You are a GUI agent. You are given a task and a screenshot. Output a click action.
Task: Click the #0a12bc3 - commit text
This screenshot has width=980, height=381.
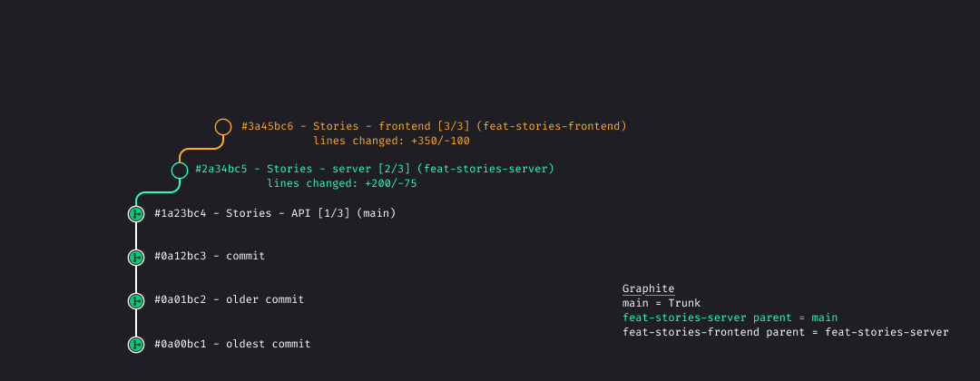(x=210, y=256)
